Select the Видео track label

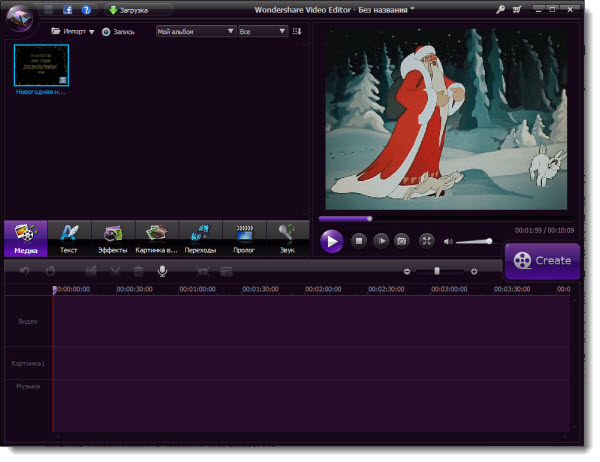(x=28, y=322)
